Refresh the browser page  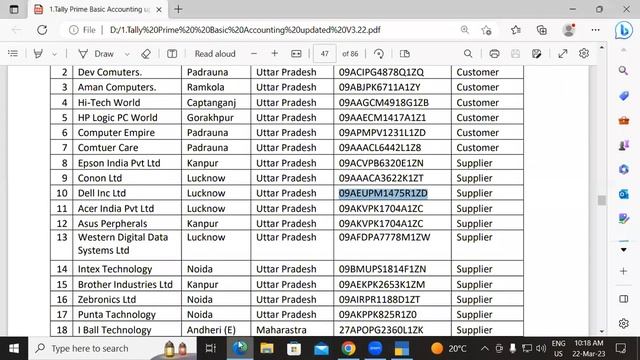[42, 30]
